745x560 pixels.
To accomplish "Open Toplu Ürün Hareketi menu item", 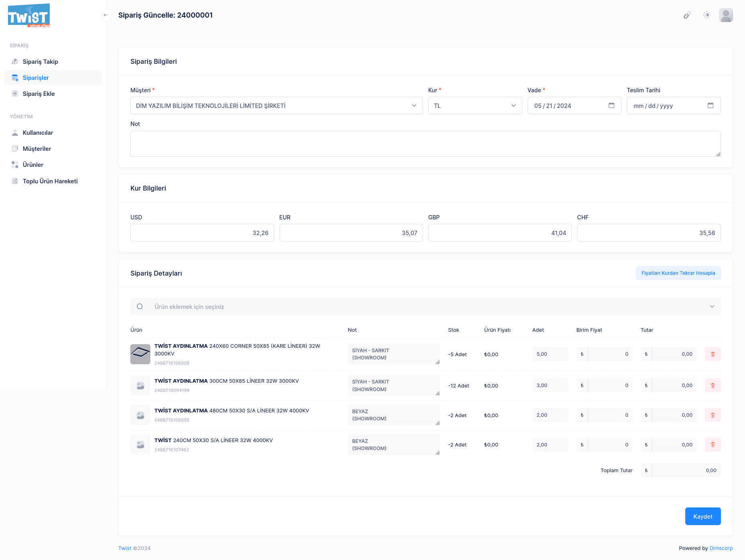I will tap(50, 181).
